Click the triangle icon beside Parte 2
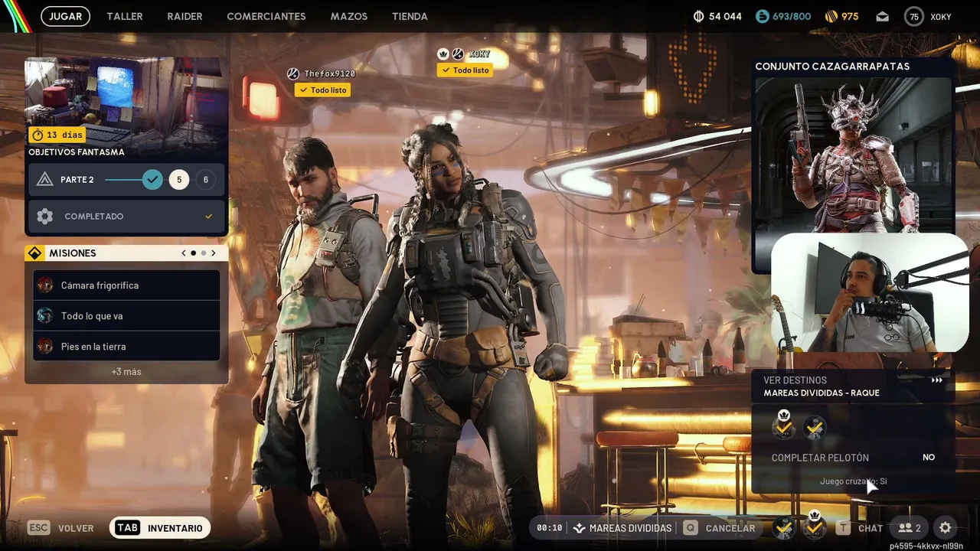Screen dimensions: 980x551 [45, 180]
